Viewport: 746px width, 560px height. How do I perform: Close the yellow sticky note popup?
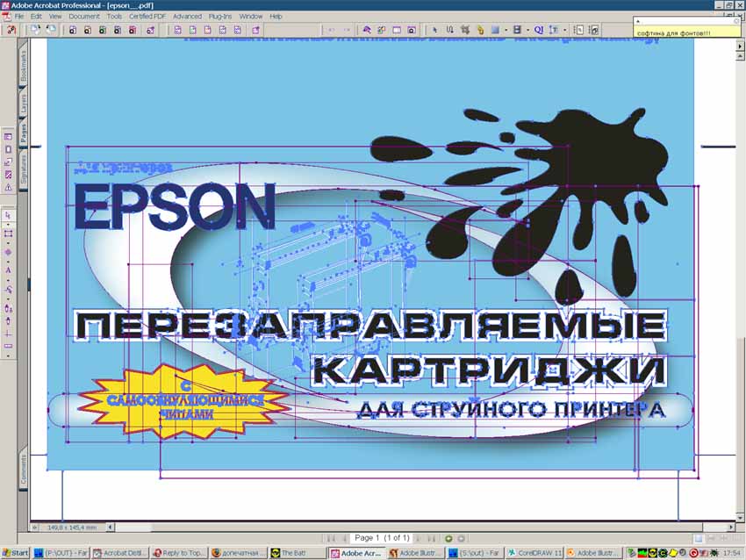pos(736,21)
